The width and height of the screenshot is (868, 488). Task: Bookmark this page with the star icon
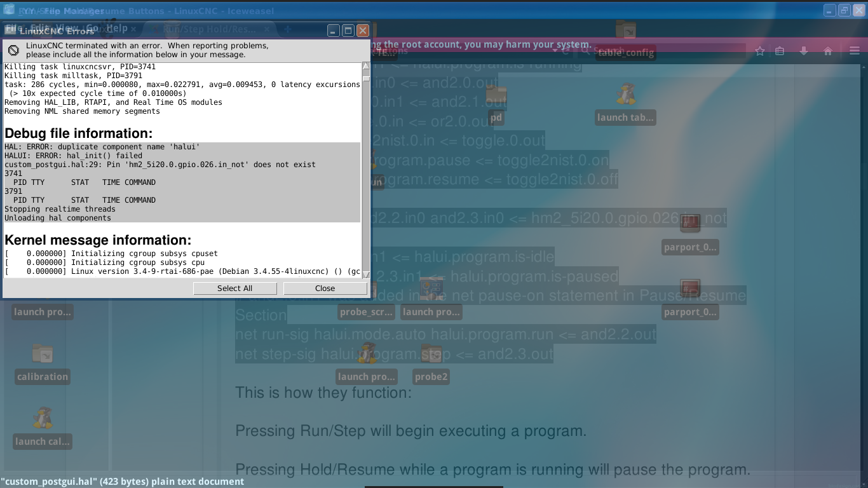point(760,51)
